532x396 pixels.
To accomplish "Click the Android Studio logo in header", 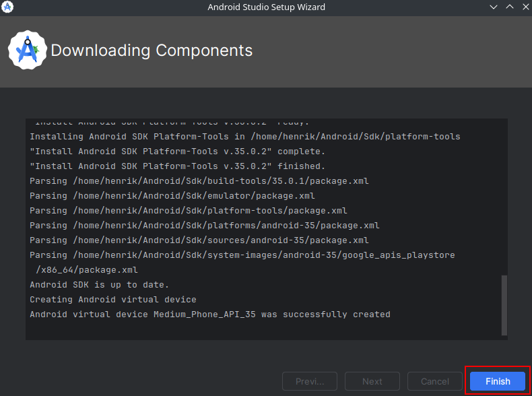I will click(x=28, y=51).
